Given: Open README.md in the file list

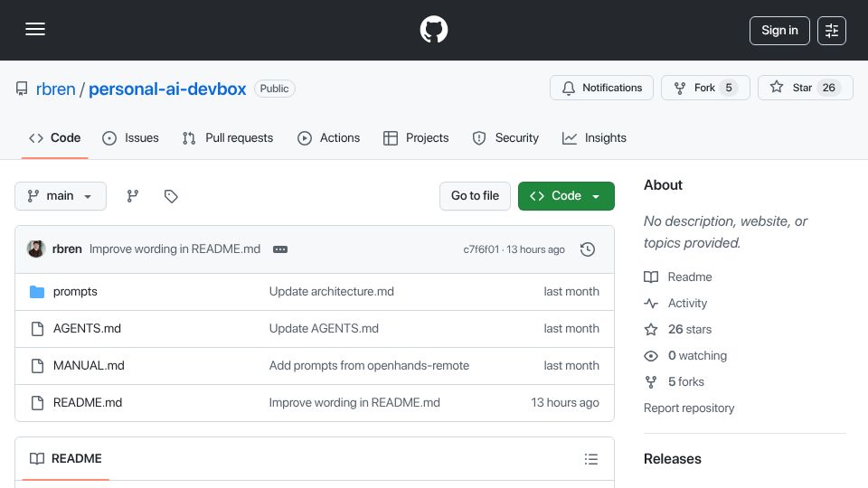Looking at the screenshot, I should point(88,403).
